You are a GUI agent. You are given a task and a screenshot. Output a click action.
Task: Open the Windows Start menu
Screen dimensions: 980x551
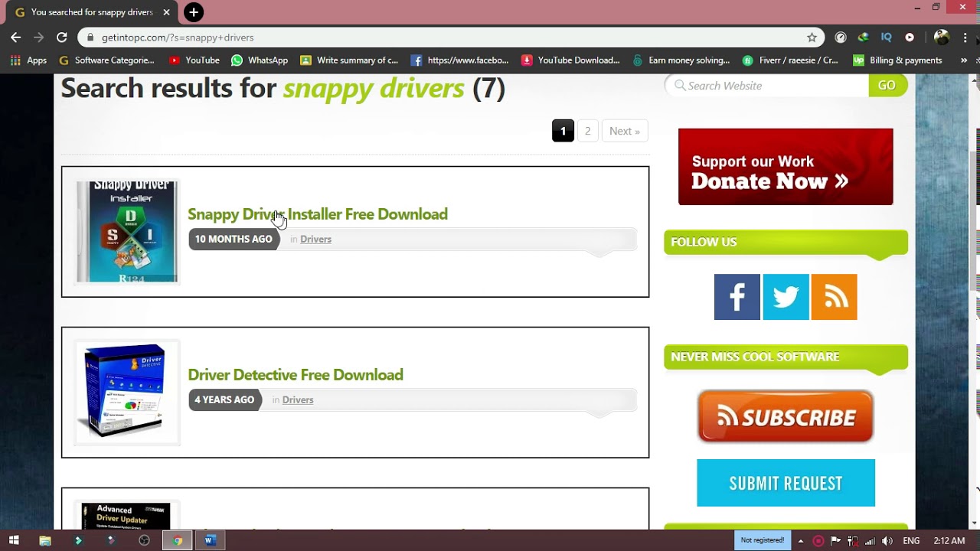pos(14,540)
